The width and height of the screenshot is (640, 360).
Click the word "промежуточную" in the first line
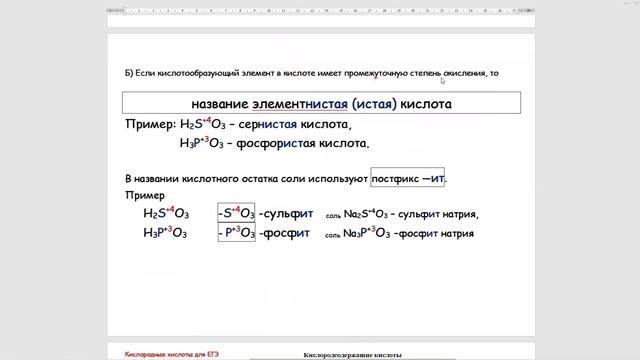point(376,73)
